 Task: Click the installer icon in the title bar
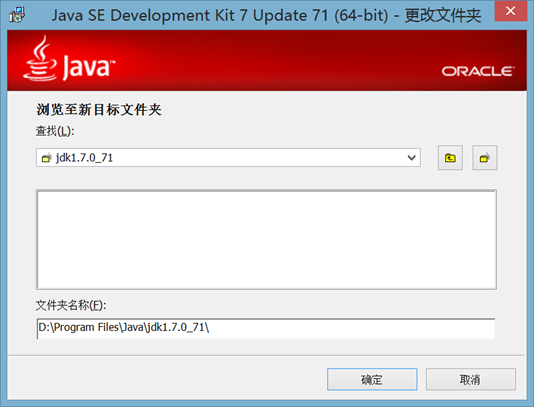point(17,15)
